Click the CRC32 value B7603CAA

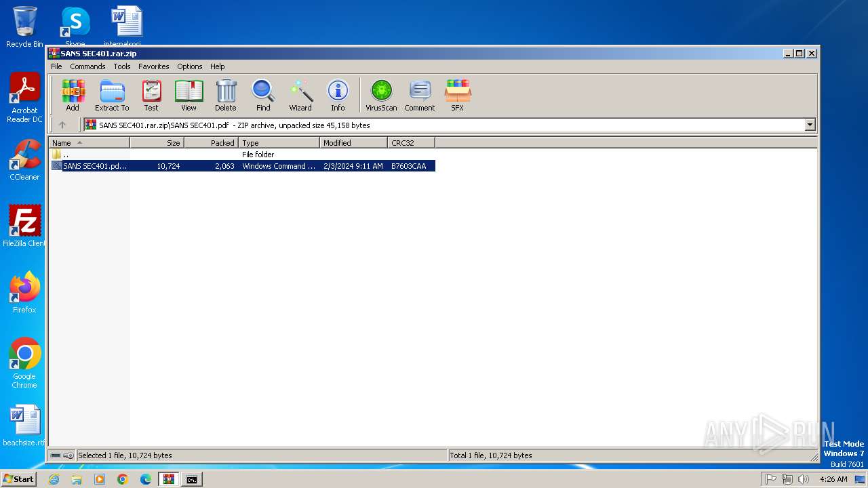point(409,166)
